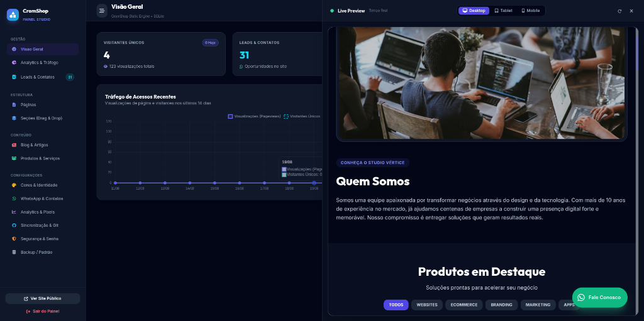Switch Live Preview to Tablet

(x=503, y=11)
